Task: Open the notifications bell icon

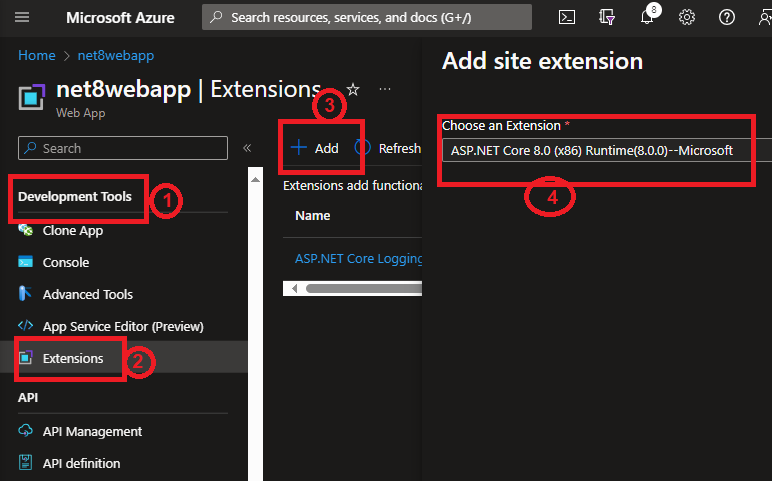Action: tap(647, 18)
